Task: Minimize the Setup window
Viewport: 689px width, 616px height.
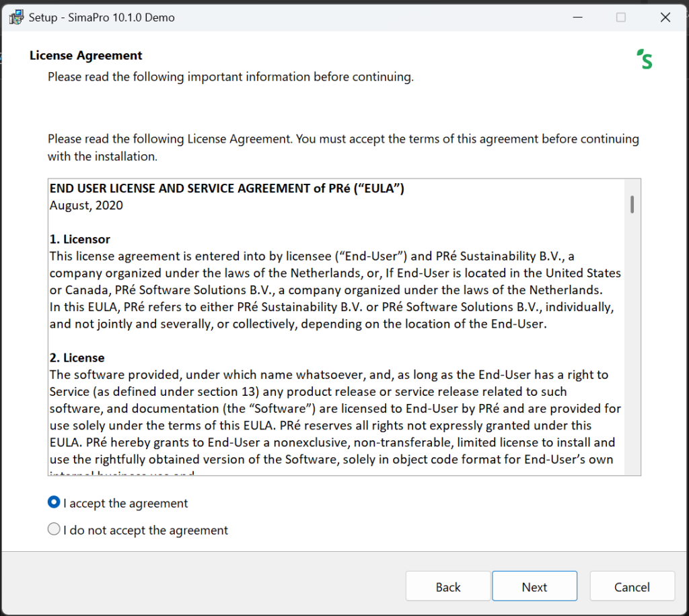Action: pyautogui.click(x=578, y=17)
